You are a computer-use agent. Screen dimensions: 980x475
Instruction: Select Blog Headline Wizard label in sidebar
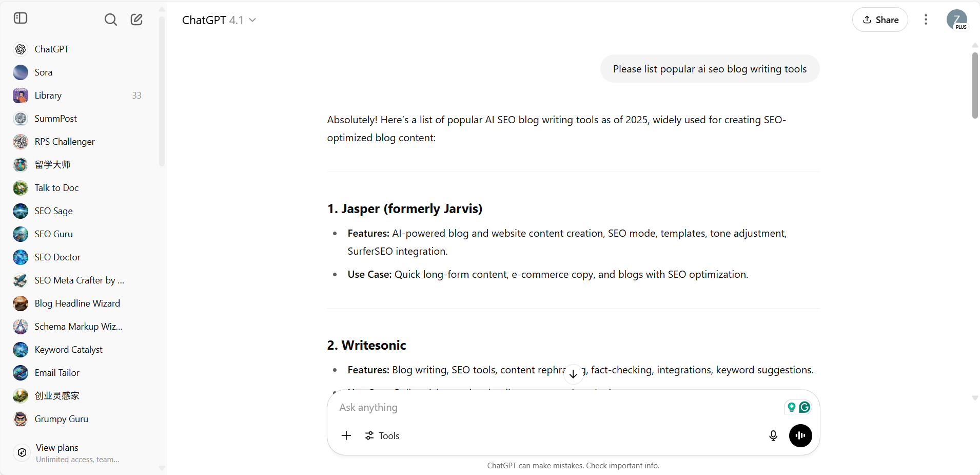(x=77, y=303)
